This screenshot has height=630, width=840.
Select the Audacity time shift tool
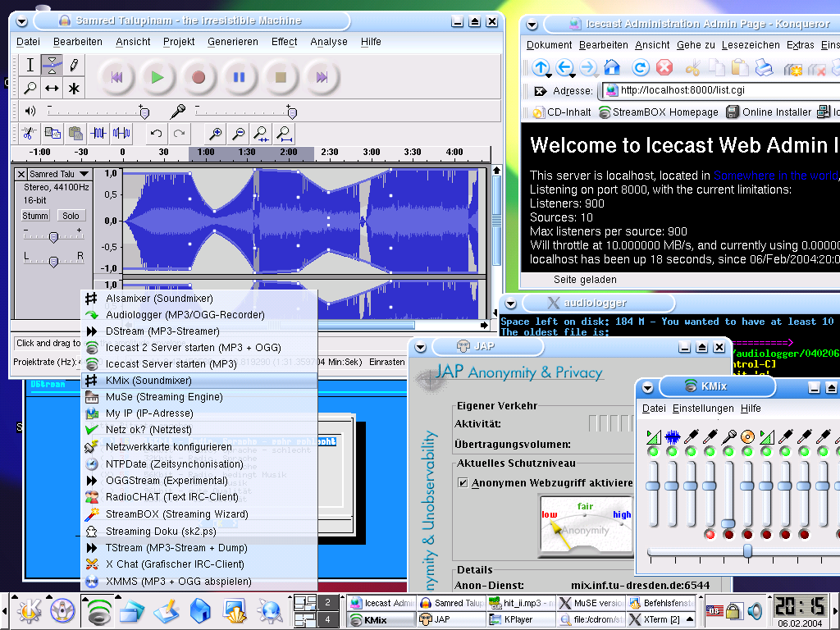click(x=52, y=88)
